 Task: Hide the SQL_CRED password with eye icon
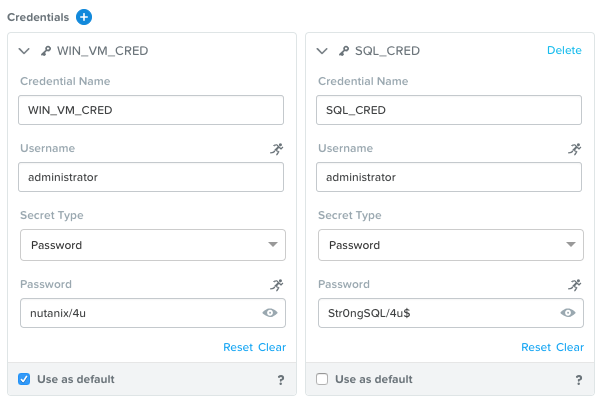pos(568,313)
